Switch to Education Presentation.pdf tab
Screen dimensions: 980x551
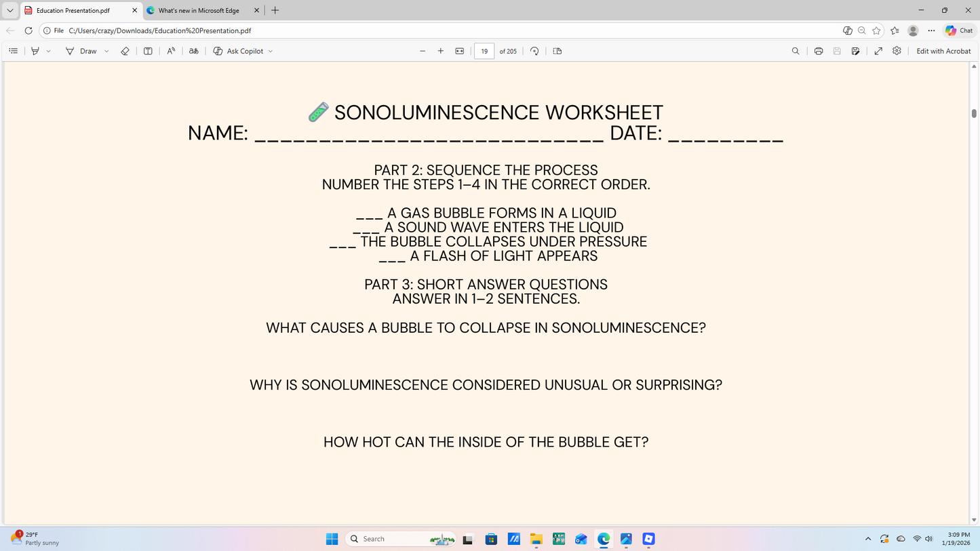pos(73,11)
